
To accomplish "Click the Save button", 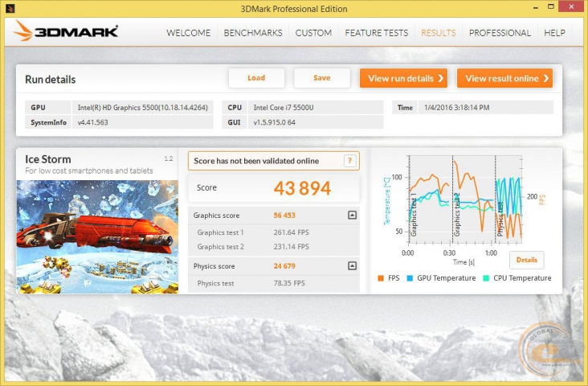I will click(322, 78).
